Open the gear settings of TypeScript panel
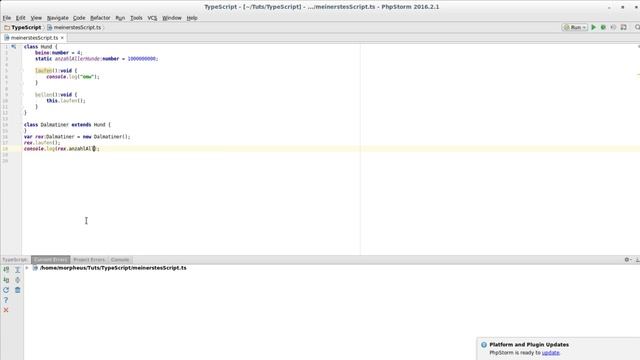 click(628, 260)
